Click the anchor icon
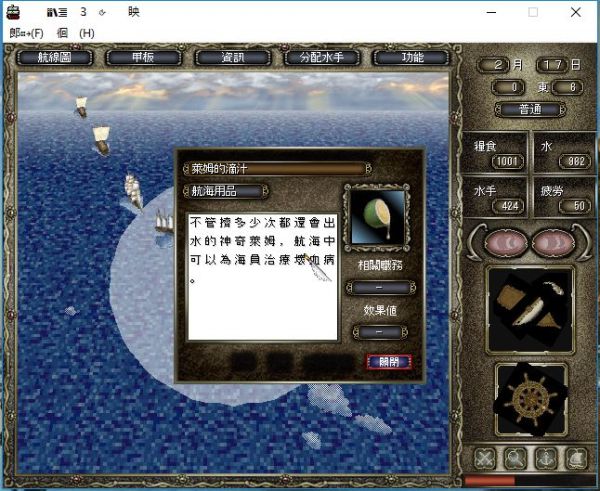The height and width of the screenshot is (491, 600). [546, 458]
